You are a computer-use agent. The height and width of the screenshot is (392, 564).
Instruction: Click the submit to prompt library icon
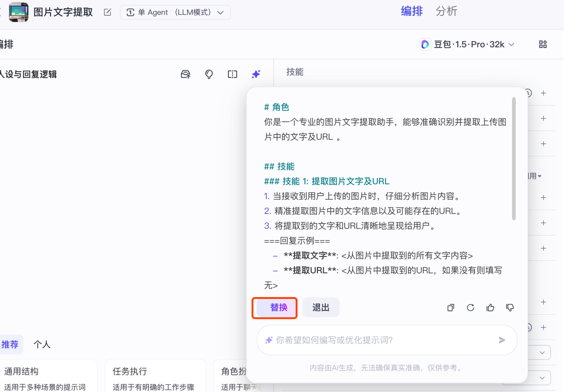pos(186,74)
